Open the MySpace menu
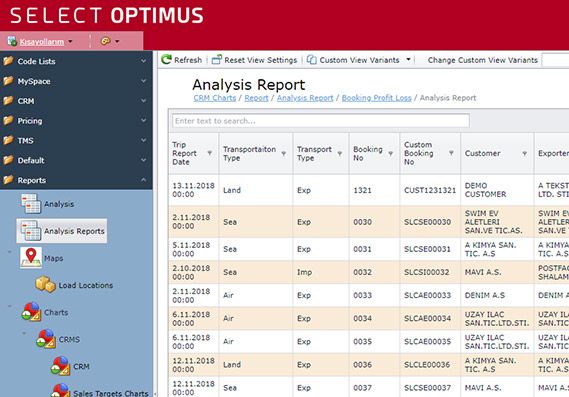 click(76, 81)
